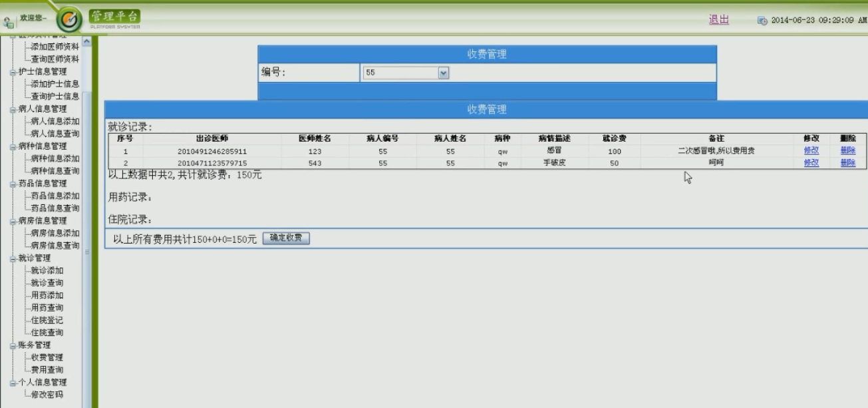
Task: Click the 医师姓名 column header
Action: pyautogui.click(x=315, y=138)
